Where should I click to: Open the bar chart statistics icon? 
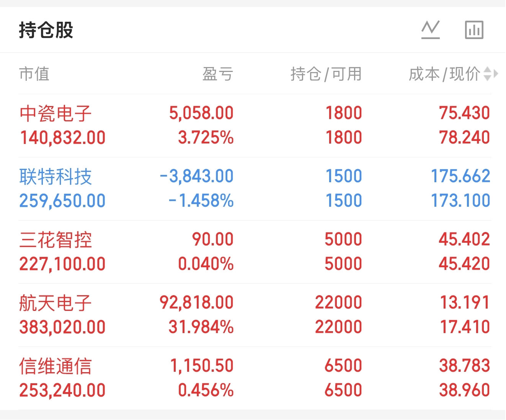[474, 30]
